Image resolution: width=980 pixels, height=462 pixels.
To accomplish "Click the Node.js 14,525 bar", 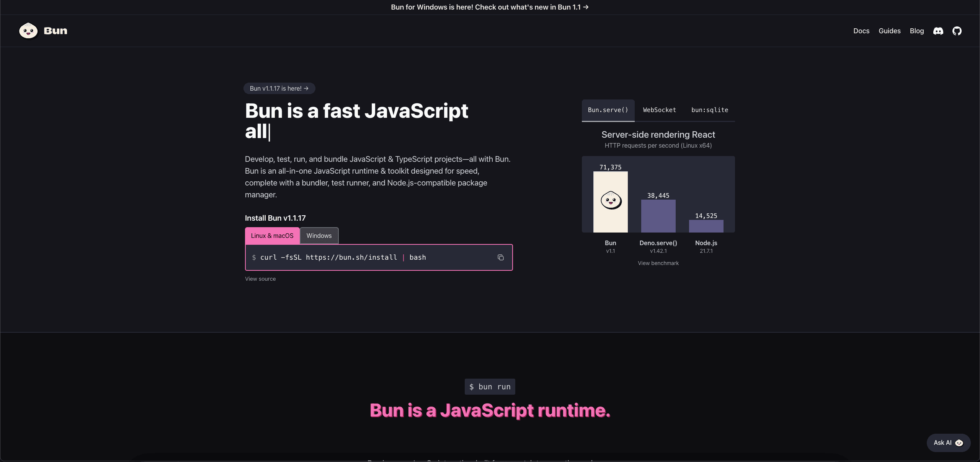I will point(706,226).
